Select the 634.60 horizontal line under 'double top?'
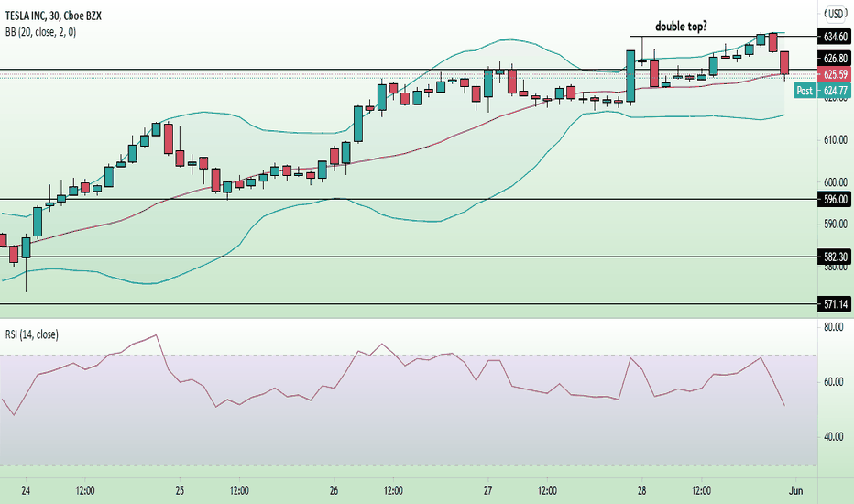854x504 pixels. 725,36
